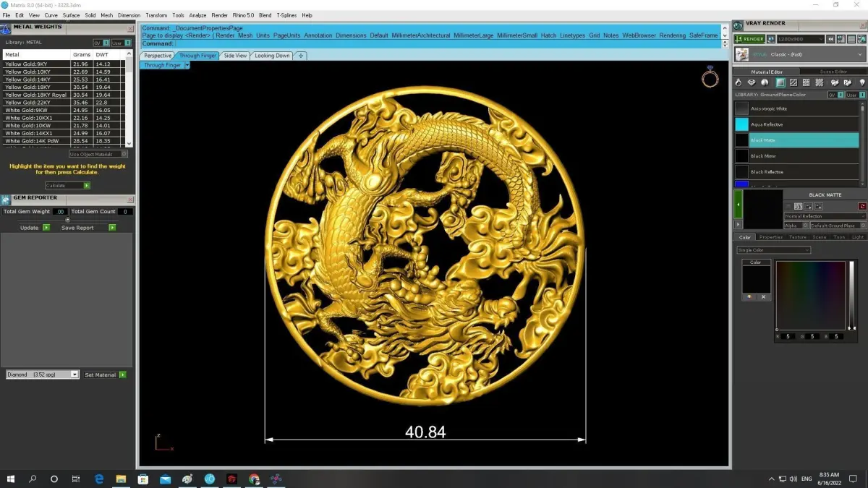
Task: Click the globe icon next to RENDER
Action: (771, 39)
